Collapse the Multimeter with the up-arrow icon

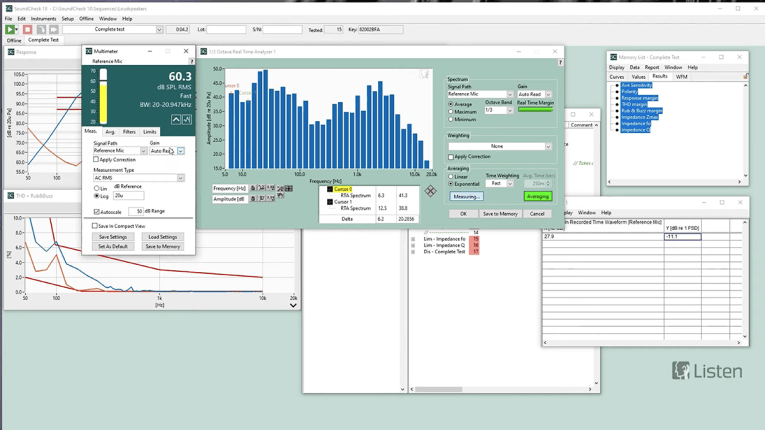176,119
